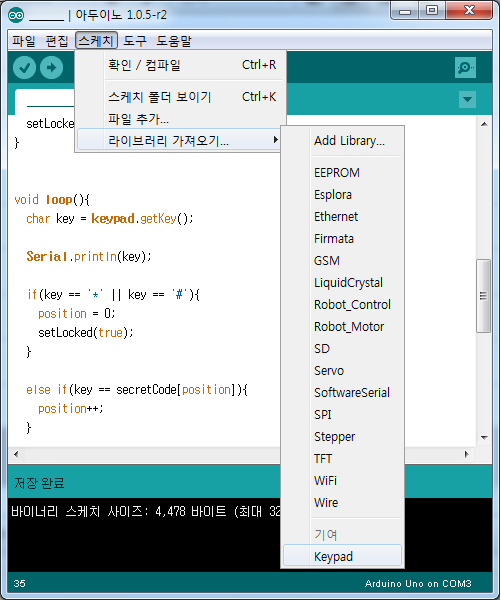Import the Ethernet library

[343, 217]
